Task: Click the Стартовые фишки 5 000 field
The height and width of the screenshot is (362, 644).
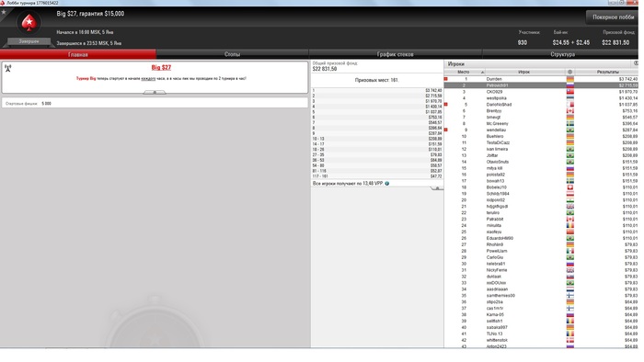Action: pyautogui.click(x=155, y=103)
